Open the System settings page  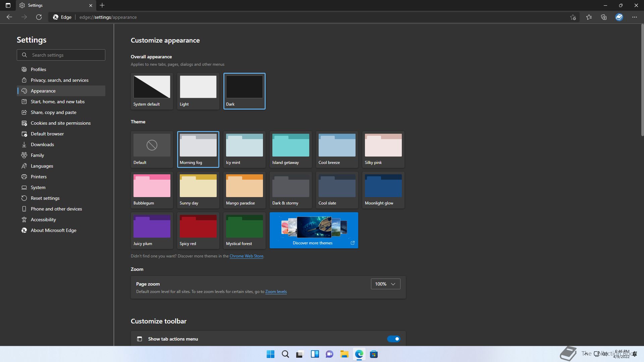coord(61,187)
